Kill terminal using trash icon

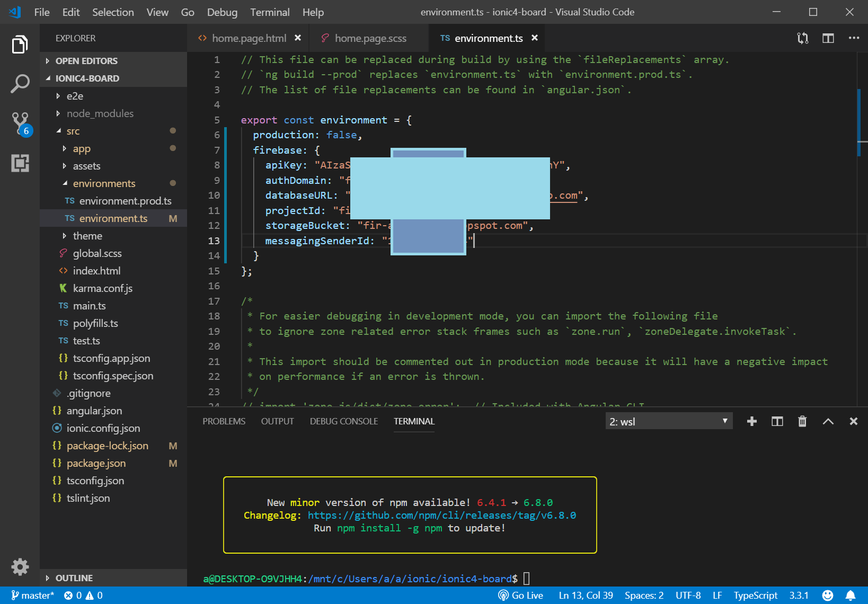(x=802, y=421)
